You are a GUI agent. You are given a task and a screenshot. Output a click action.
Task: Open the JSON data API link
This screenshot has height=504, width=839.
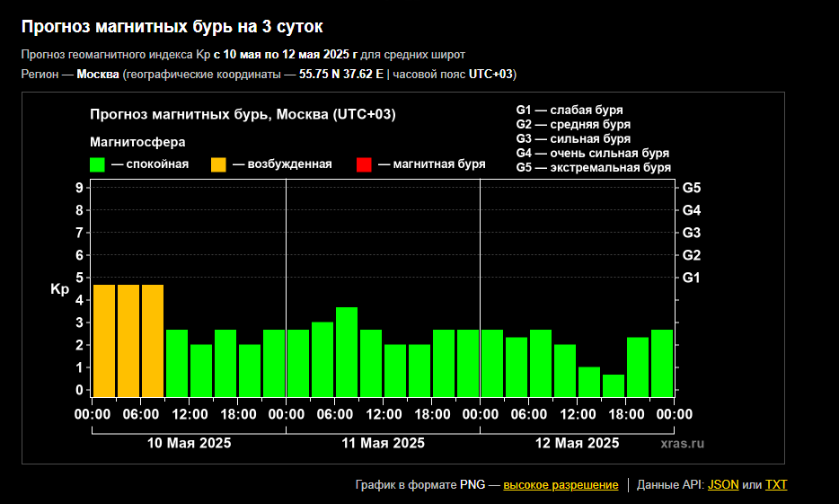723,485
